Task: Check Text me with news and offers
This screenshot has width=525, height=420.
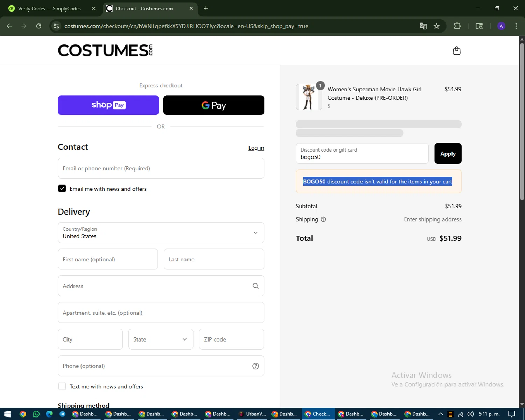Action: coord(62,386)
